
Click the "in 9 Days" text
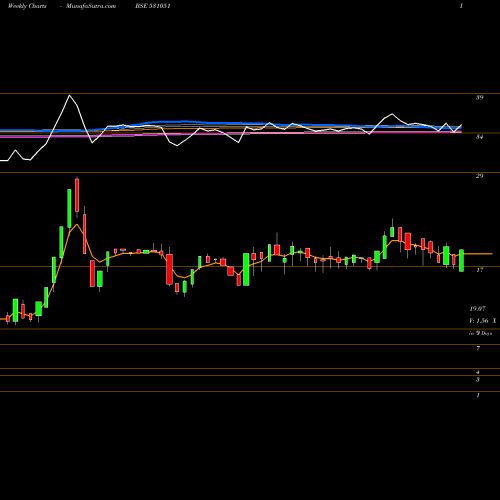481,333
